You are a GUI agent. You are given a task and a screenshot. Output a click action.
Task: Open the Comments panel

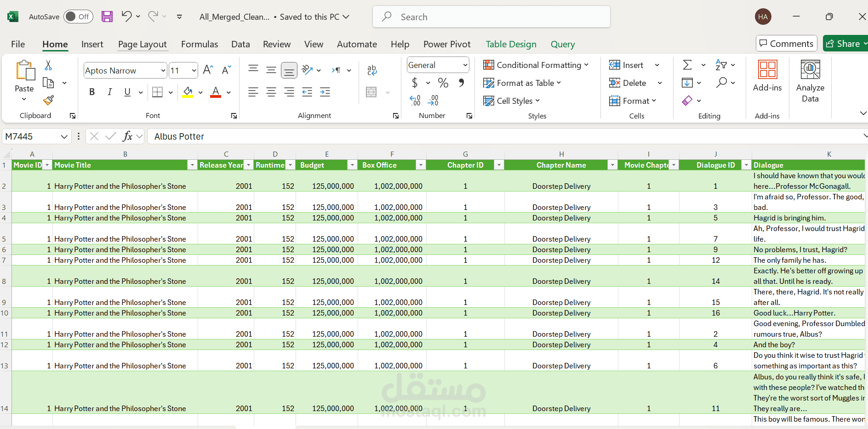coord(786,43)
